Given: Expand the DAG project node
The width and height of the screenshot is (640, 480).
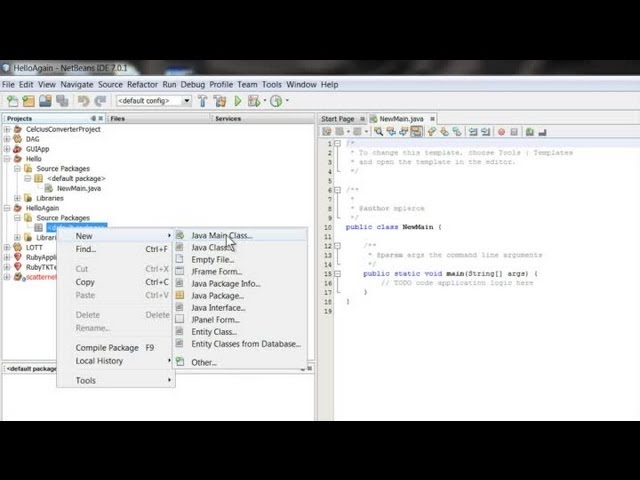Looking at the screenshot, I should click(7, 139).
